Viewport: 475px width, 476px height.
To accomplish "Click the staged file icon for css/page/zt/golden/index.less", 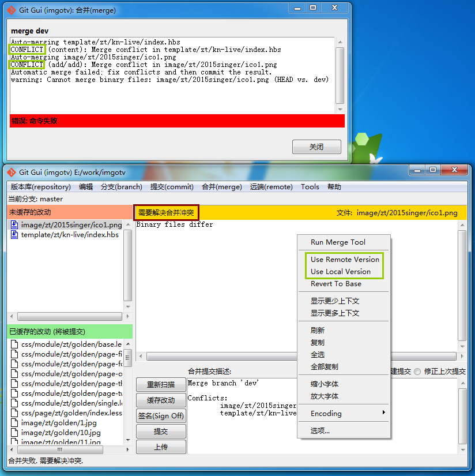I will [15, 413].
